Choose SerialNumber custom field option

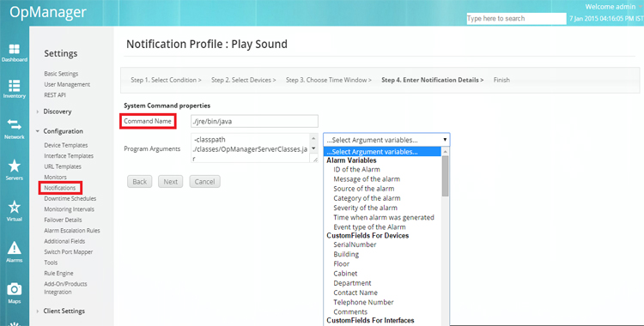coord(355,244)
